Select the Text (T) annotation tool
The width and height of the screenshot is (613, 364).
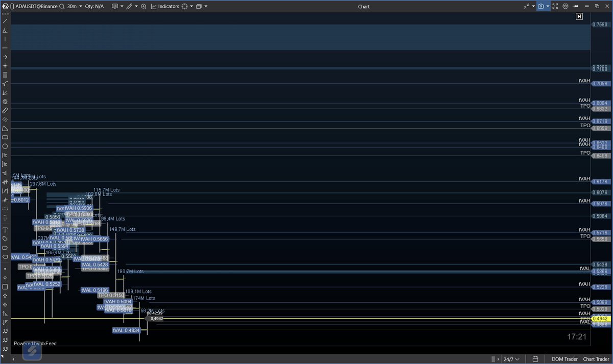coord(5,230)
